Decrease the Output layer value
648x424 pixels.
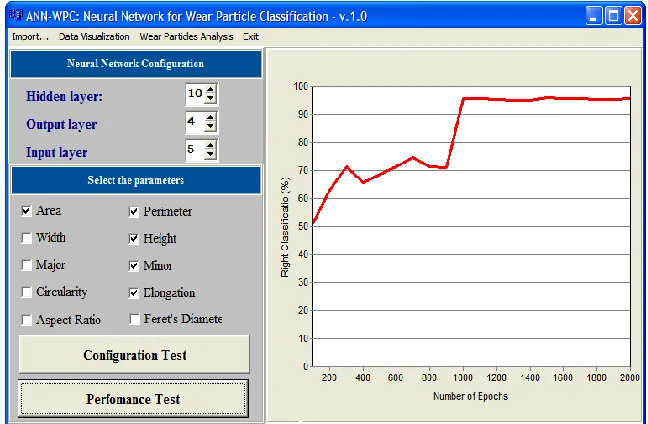point(210,126)
